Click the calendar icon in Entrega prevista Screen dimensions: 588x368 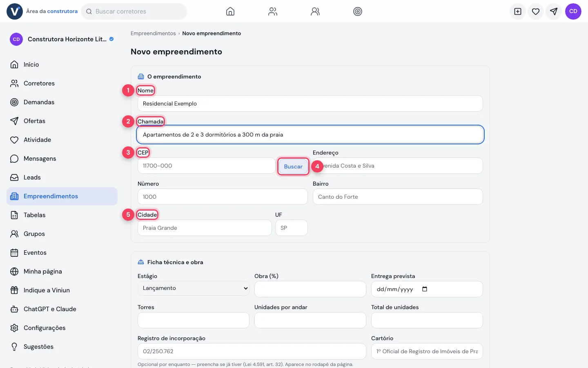coord(425,289)
